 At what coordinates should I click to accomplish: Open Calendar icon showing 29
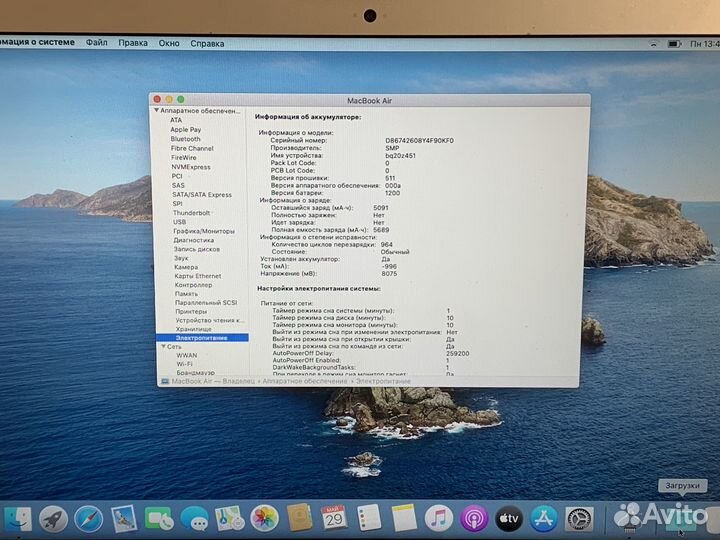click(334, 518)
